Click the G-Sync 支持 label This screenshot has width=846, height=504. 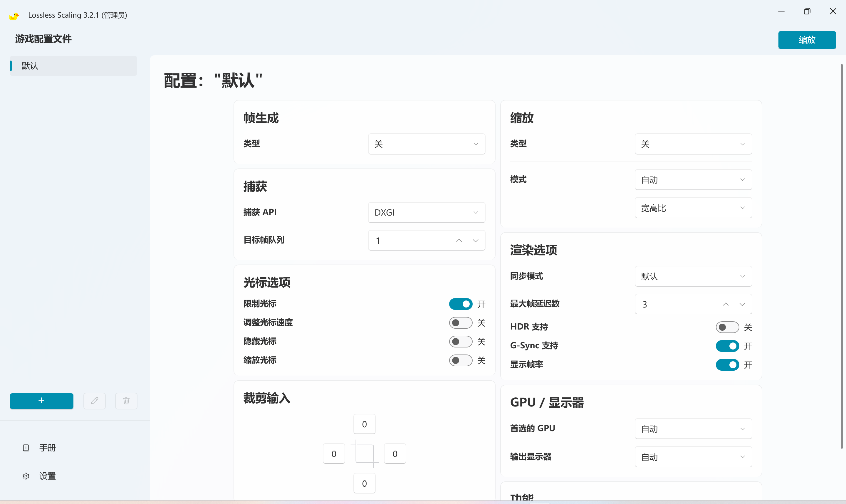coord(534,346)
